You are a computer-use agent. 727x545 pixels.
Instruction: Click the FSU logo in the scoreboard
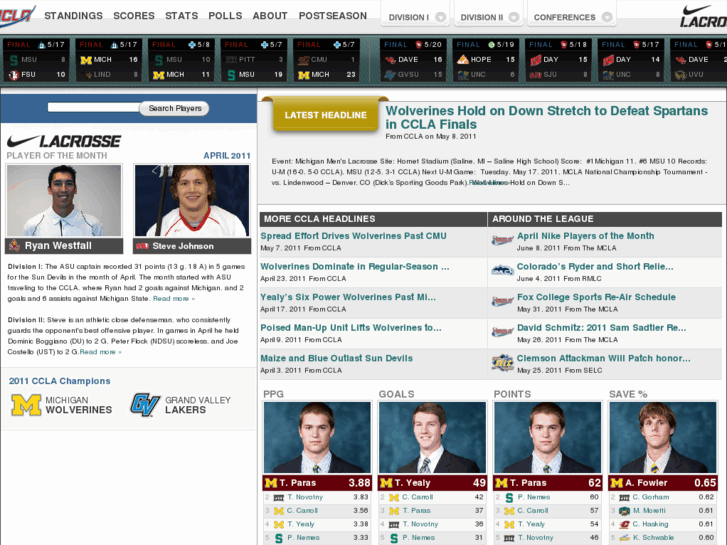pyautogui.click(x=13, y=75)
